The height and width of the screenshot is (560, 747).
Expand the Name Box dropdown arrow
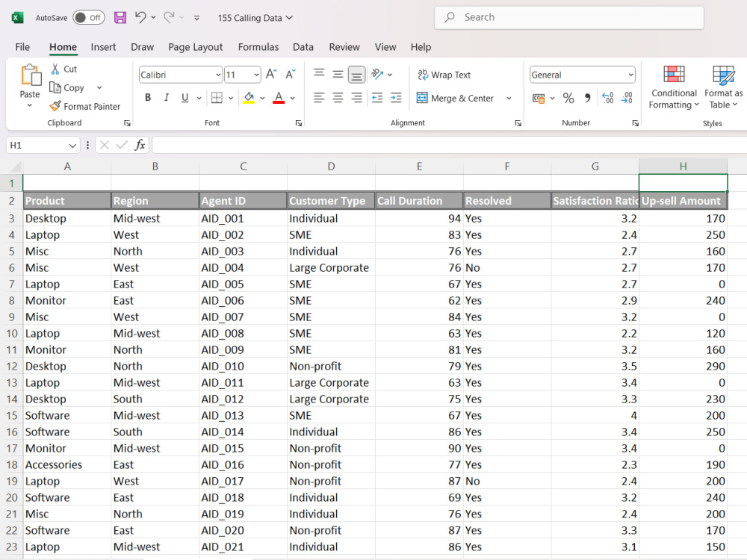72,146
